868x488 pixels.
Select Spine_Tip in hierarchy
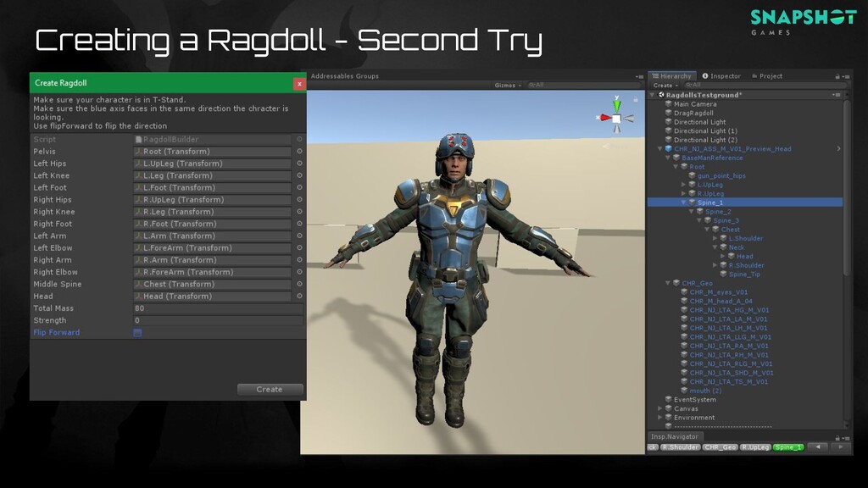(x=744, y=274)
